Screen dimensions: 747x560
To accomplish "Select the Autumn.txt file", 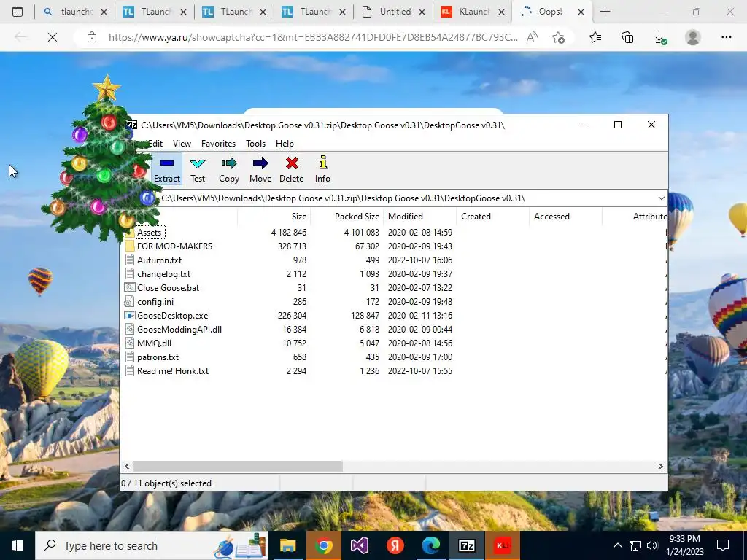I will (x=159, y=260).
